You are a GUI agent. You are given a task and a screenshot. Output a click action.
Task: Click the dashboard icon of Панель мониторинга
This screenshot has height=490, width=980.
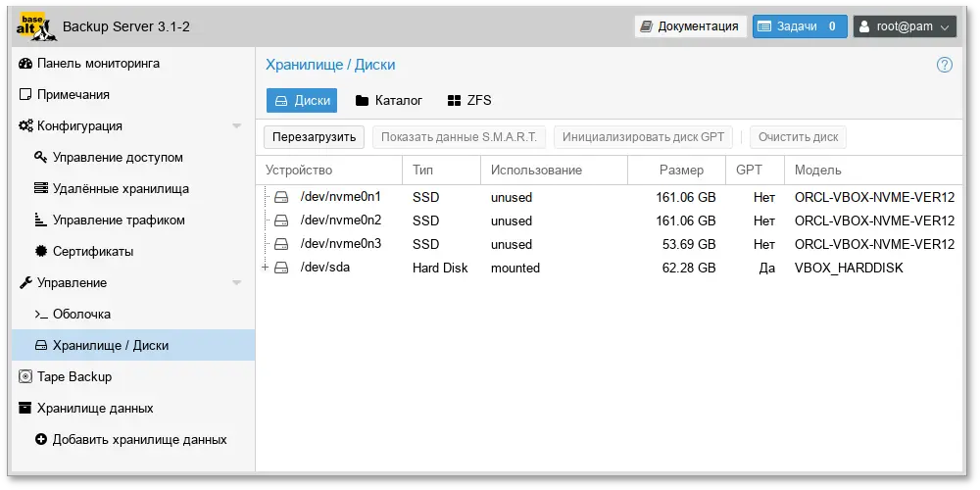click(25, 63)
